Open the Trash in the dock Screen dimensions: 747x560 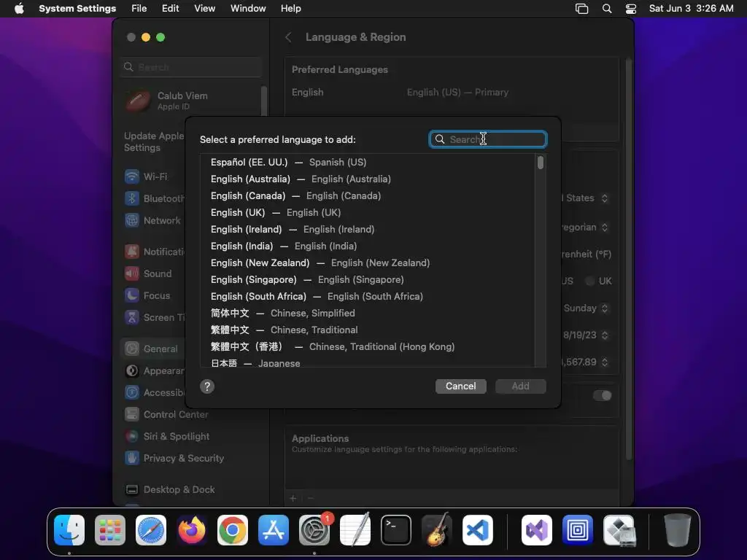pos(677,530)
